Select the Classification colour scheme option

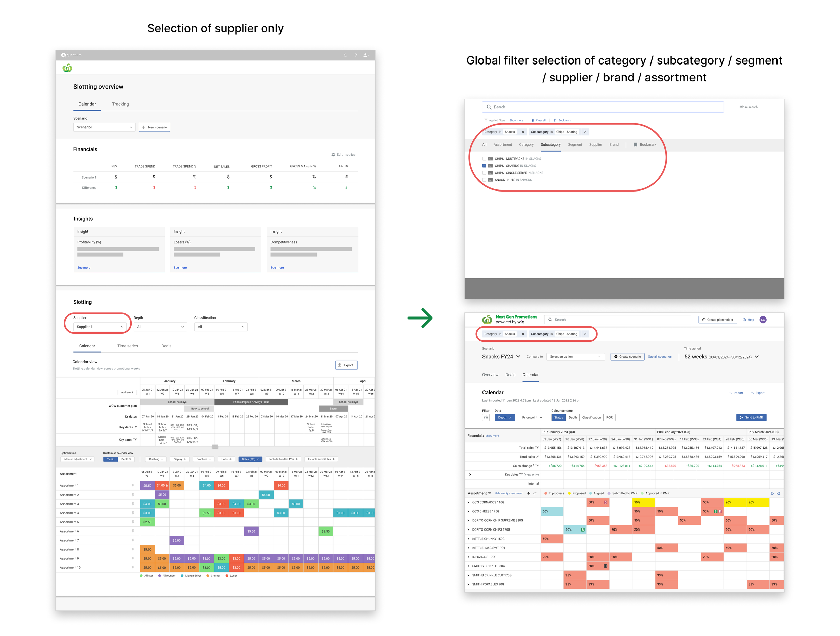tap(591, 417)
